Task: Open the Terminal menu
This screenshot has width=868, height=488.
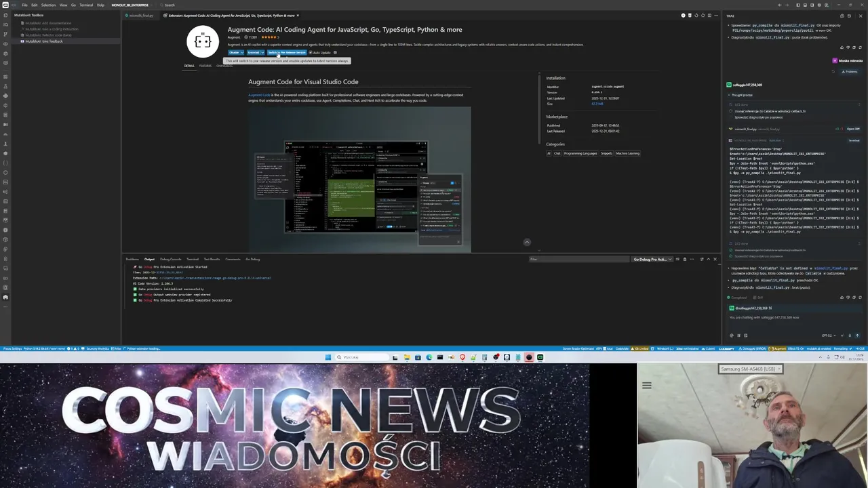Action: click(x=86, y=5)
